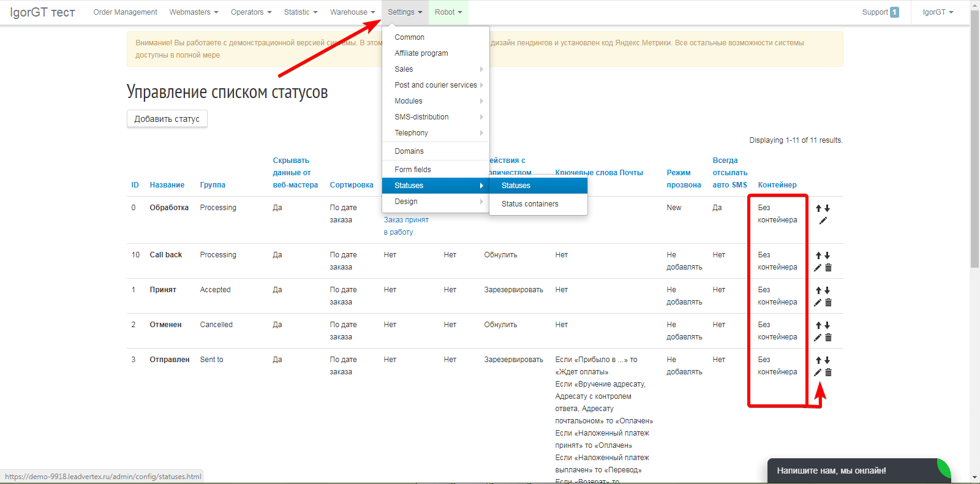Screen dimensions: 980x484
Task: Edit the Отправлен status
Action: tap(818, 372)
